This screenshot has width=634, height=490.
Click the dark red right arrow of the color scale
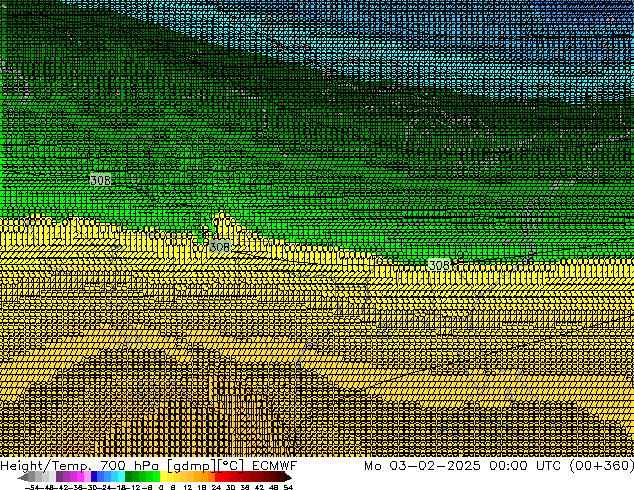click(x=288, y=477)
